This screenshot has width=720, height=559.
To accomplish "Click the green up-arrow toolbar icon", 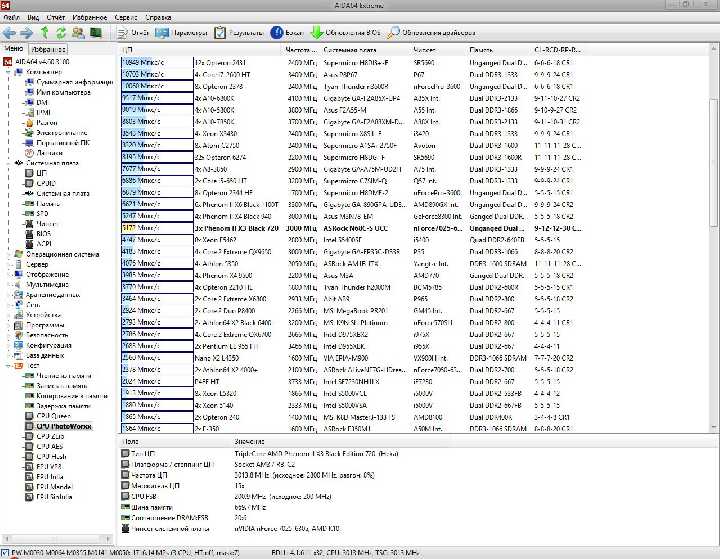I will 45,33.
